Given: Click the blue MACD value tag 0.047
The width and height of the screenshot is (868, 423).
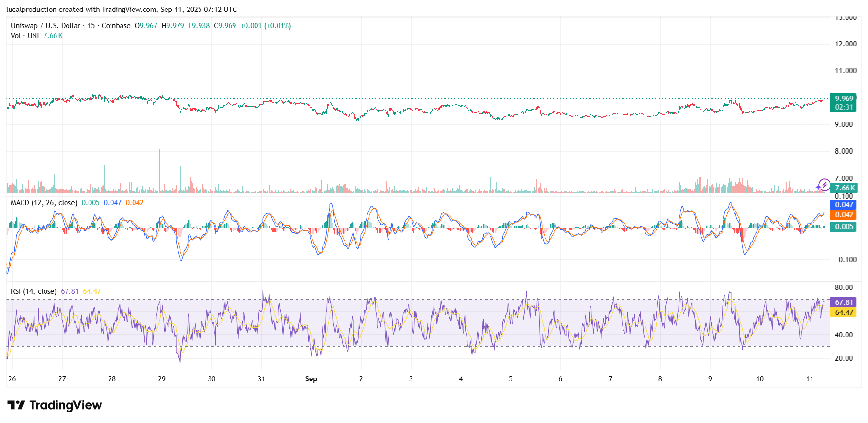Looking at the screenshot, I should tap(844, 205).
